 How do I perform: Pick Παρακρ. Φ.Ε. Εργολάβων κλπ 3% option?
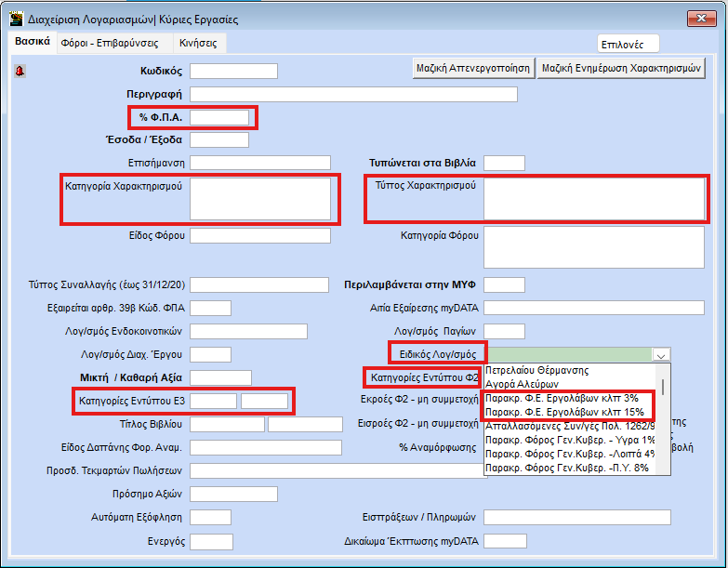pyautogui.click(x=562, y=398)
